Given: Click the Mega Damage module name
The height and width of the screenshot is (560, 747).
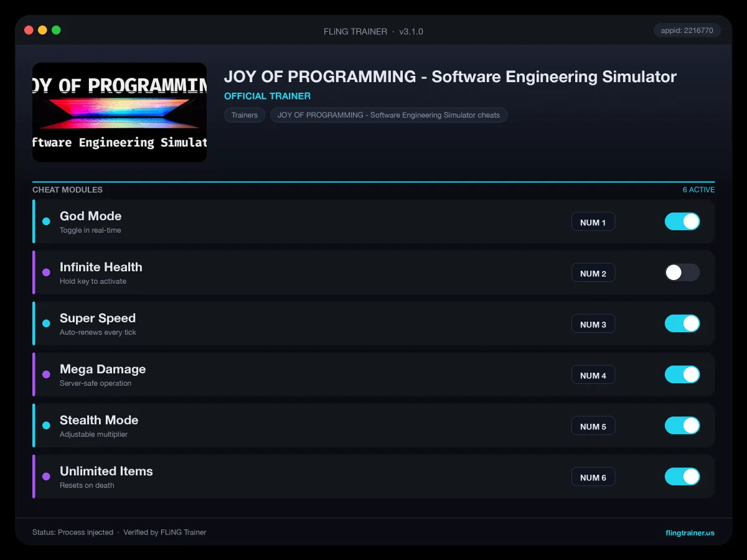Looking at the screenshot, I should (x=103, y=369).
